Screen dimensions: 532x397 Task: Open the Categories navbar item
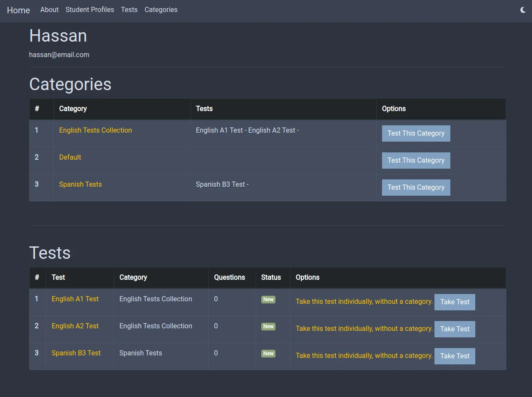click(x=161, y=9)
